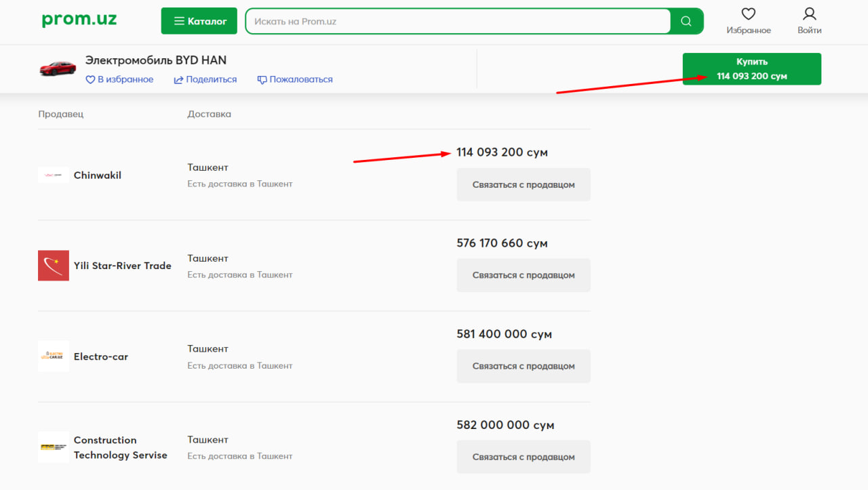
Task: Click Пожаловаться thumbs-down link
Action: tap(295, 79)
